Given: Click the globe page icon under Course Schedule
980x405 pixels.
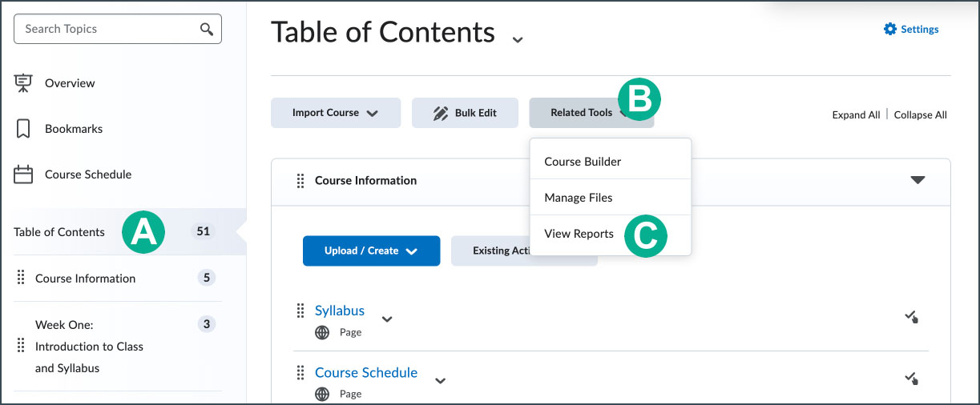Looking at the screenshot, I should [x=322, y=394].
